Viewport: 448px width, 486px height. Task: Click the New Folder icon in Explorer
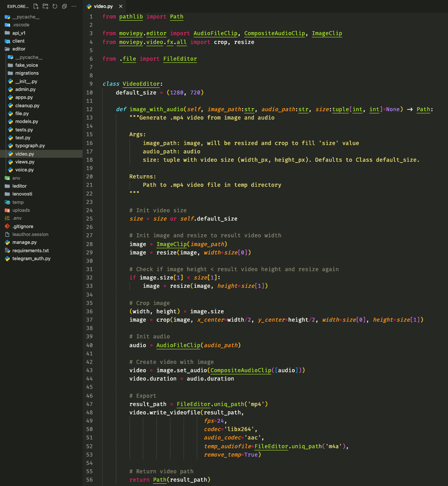click(46, 6)
